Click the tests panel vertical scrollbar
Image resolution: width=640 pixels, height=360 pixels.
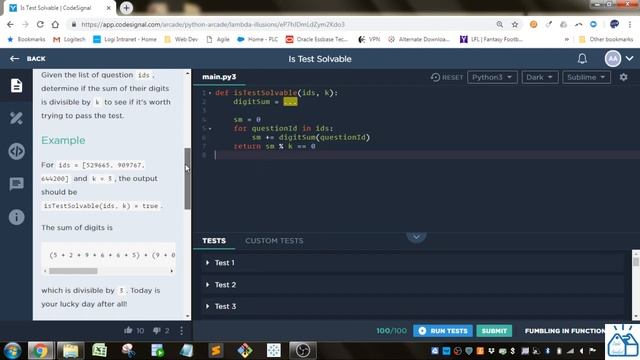636,261
